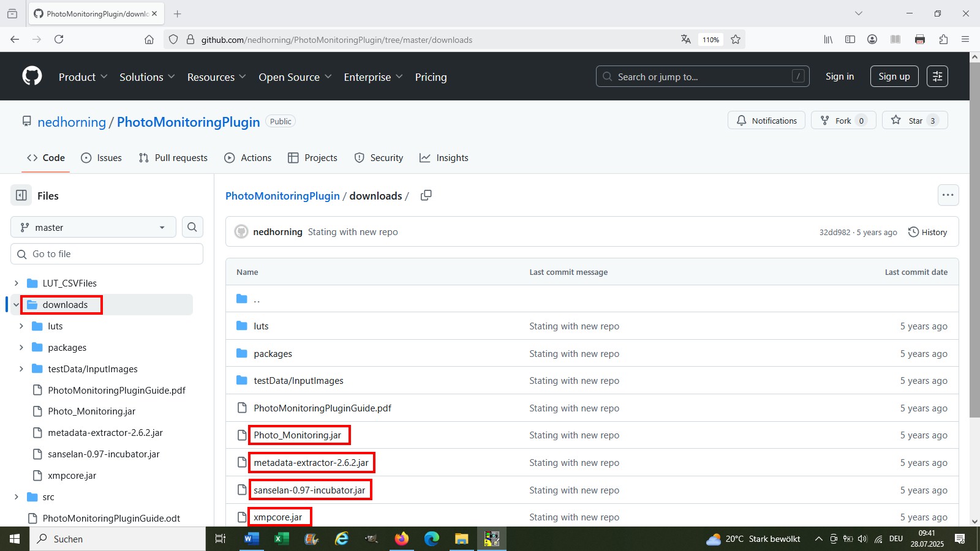980x551 pixels.
Task: Open Pull requests tab
Action: pos(173,157)
